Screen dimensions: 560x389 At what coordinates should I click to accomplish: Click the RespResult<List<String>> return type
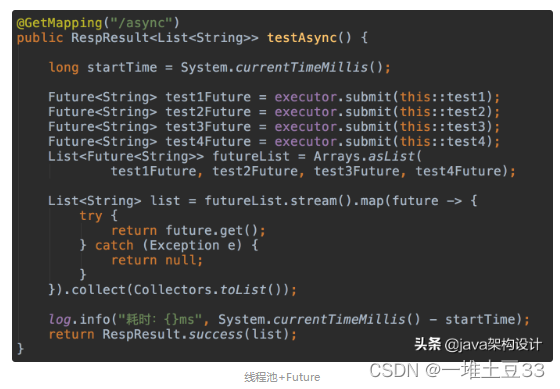coord(165,38)
